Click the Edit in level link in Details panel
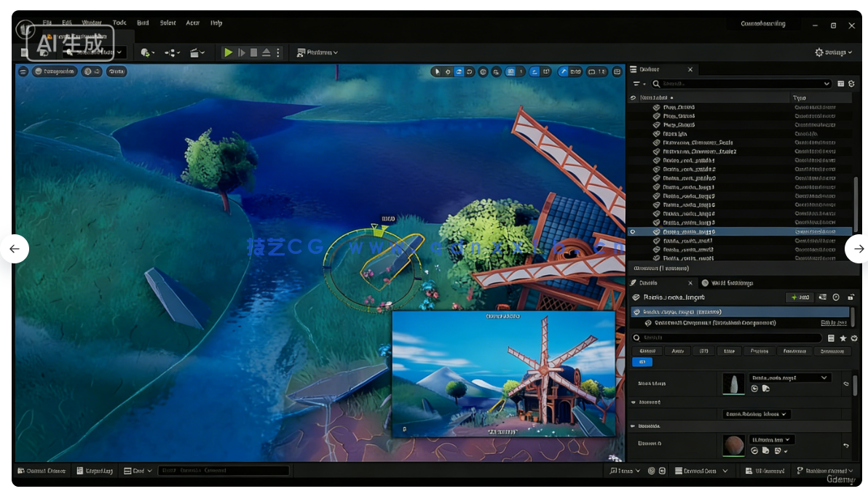 coord(834,323)
